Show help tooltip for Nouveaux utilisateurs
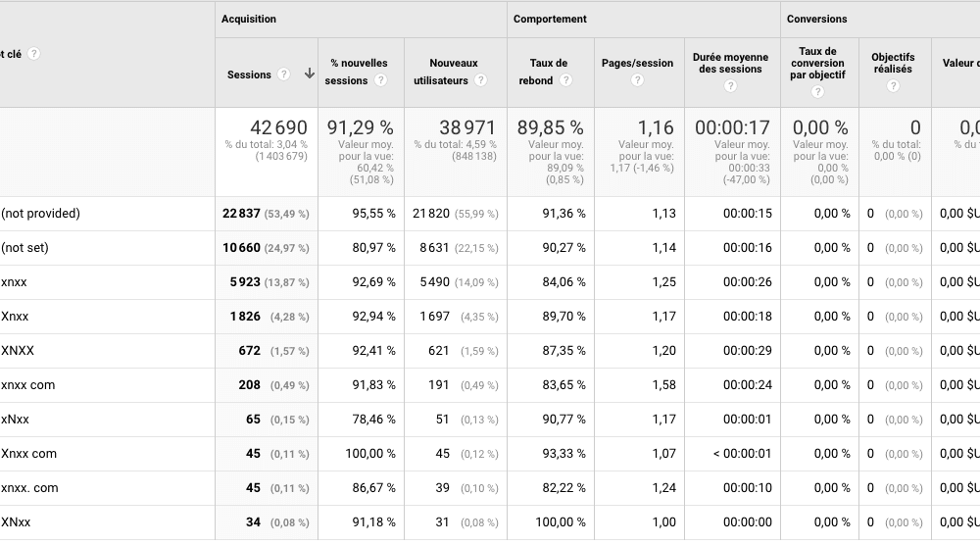 [480, 81]
